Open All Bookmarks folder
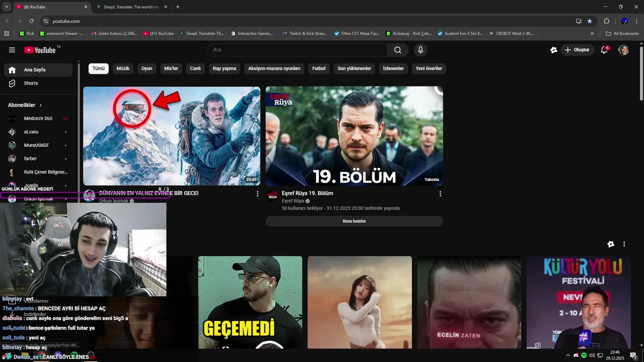 [622, 34]
